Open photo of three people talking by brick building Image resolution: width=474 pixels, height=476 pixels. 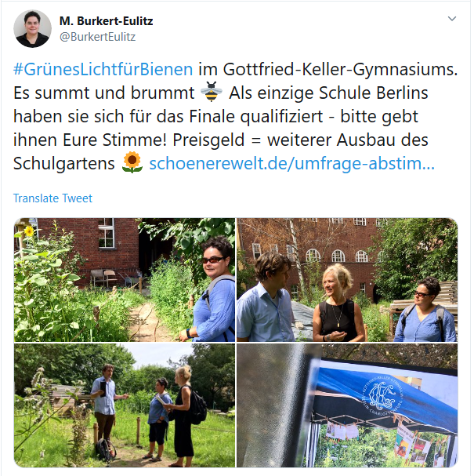click(x=347, y=280)
